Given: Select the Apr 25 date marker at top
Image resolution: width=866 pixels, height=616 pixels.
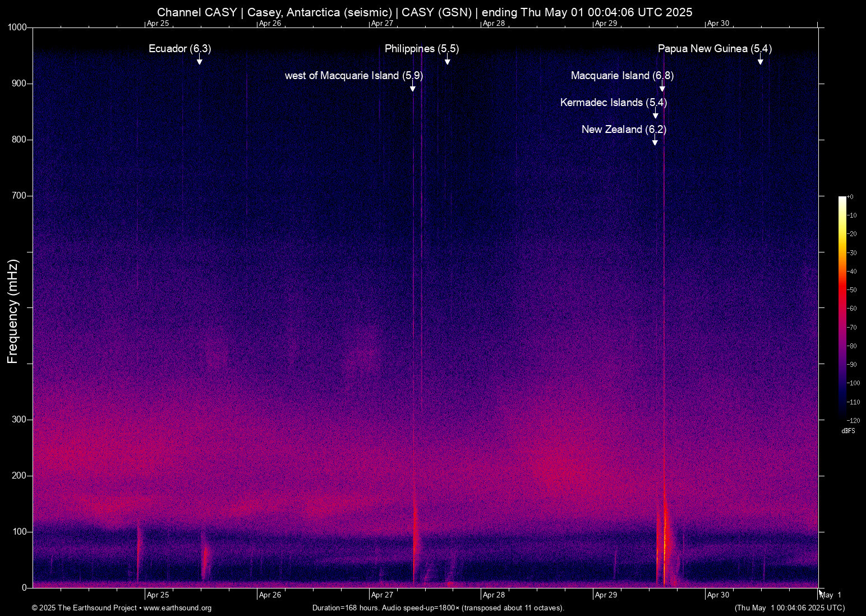Looking at the screenshot, I should click(159, 24).
